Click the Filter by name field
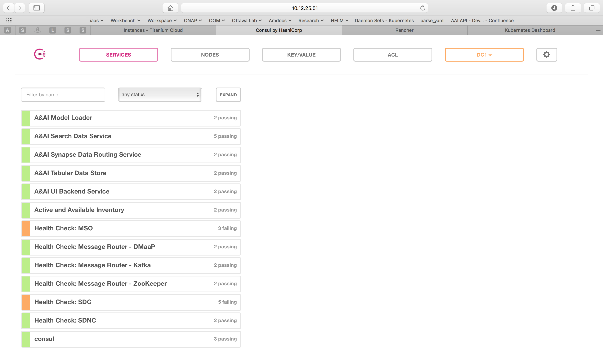 point(63,95)
